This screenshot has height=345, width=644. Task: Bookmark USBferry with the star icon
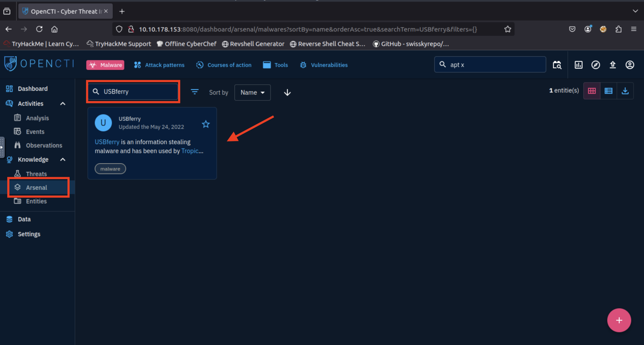[206, 124]
